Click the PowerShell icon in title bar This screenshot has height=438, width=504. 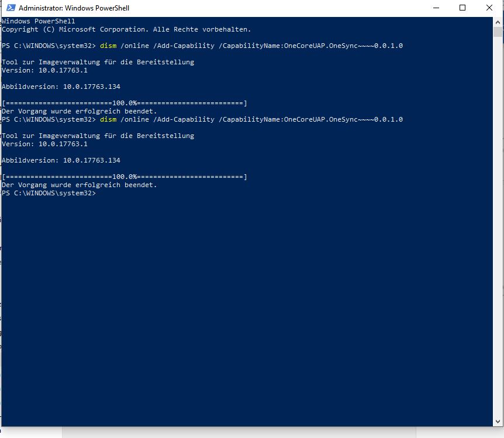(x=11, y=8)
